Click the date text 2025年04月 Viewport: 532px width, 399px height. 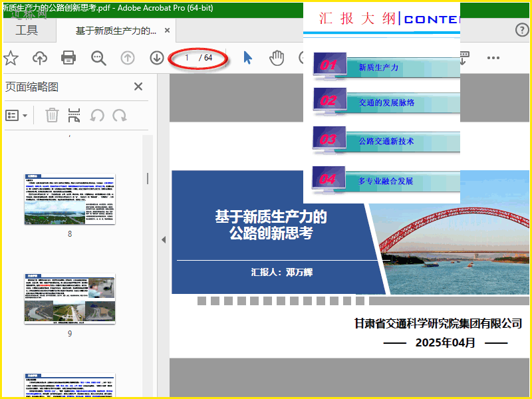pyautogui.click(x=445, y=342)
